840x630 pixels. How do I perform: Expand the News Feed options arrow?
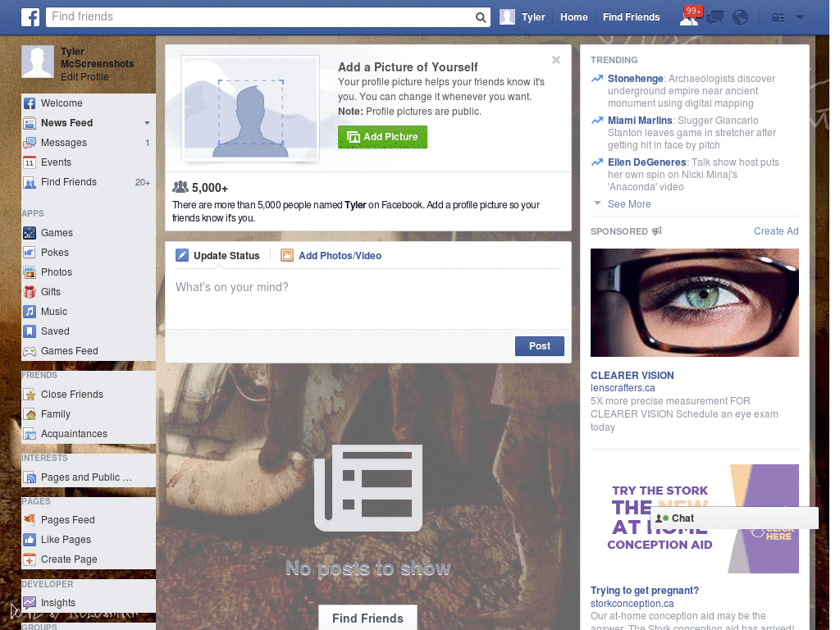(147, 123)
